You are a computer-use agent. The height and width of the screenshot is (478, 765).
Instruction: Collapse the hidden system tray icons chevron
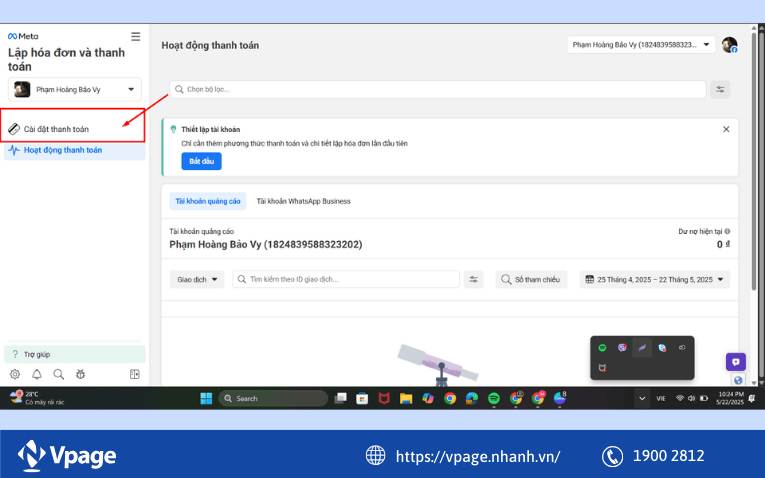[642, 398]
